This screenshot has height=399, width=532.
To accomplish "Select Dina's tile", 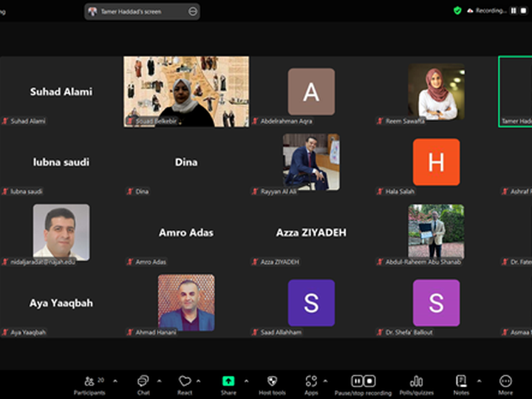I will 186,162.
